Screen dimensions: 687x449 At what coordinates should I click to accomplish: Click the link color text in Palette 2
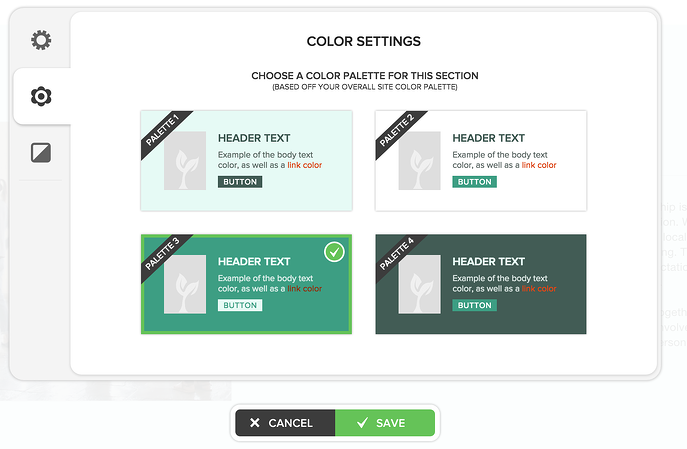pyautogui.click(x=539, y=165)
